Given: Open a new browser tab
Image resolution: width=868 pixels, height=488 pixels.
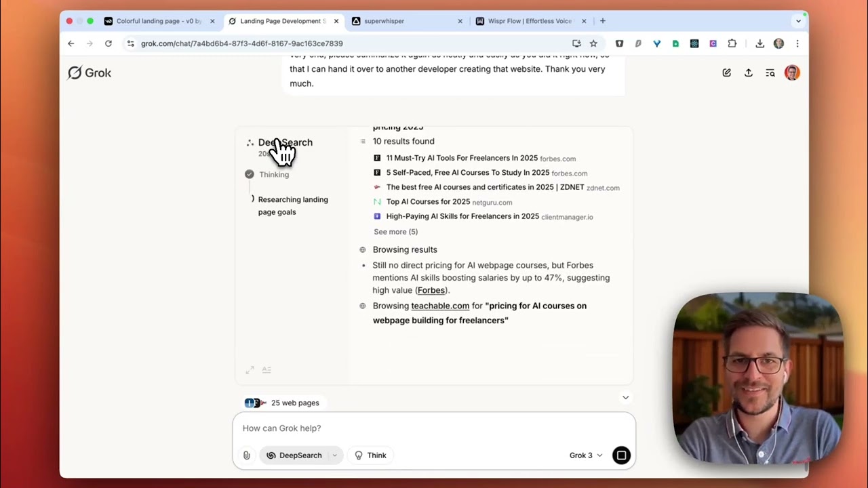Looking at the screenshot, I should pos(602,21).
